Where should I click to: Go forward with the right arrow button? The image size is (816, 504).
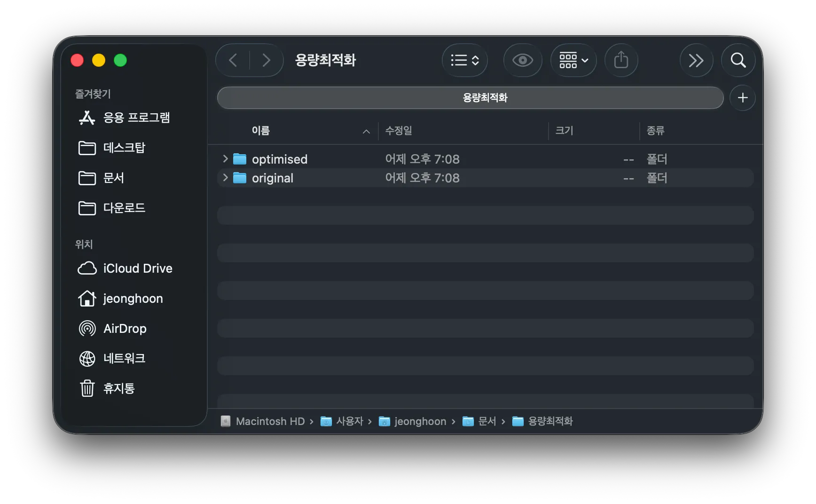click(x=266, y=60)
